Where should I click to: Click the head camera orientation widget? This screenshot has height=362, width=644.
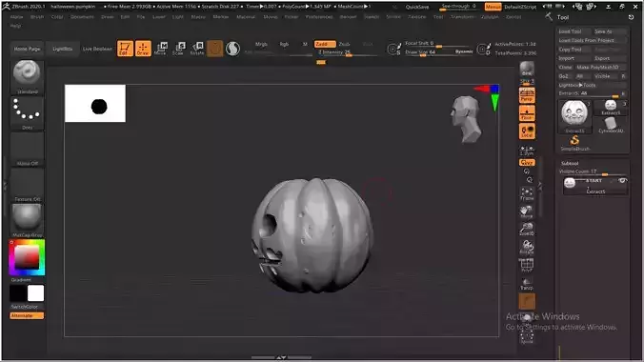tap(466, 119)
